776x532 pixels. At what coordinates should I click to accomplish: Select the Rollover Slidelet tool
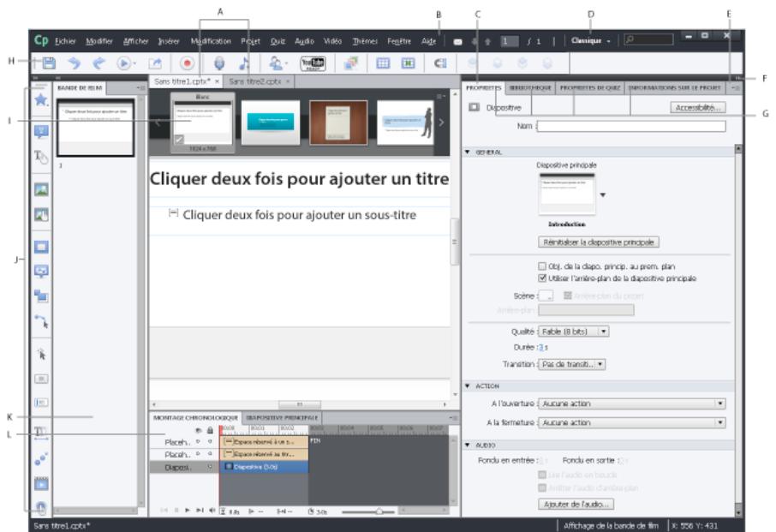pyautogui.click(x=41, y=272)
